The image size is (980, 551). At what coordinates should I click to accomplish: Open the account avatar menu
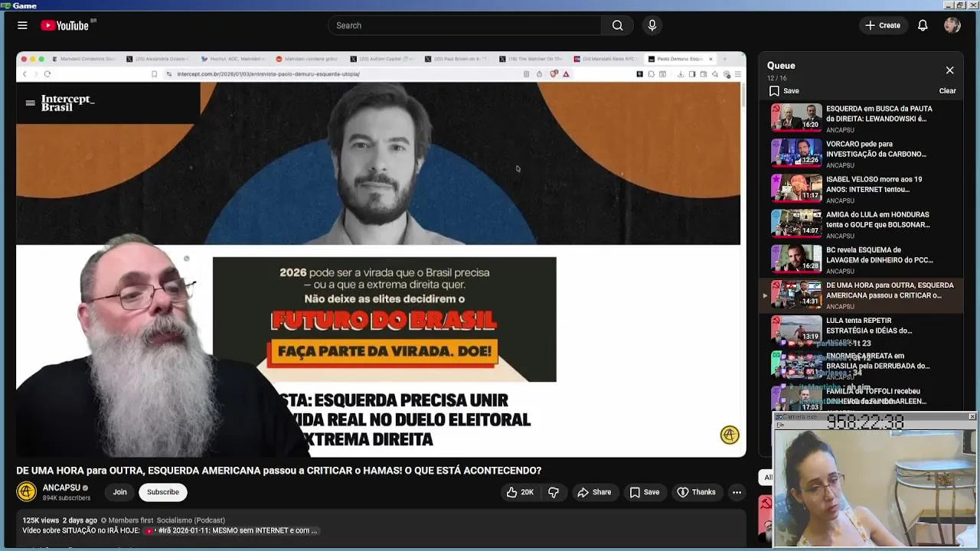click(x=952, y=25)
